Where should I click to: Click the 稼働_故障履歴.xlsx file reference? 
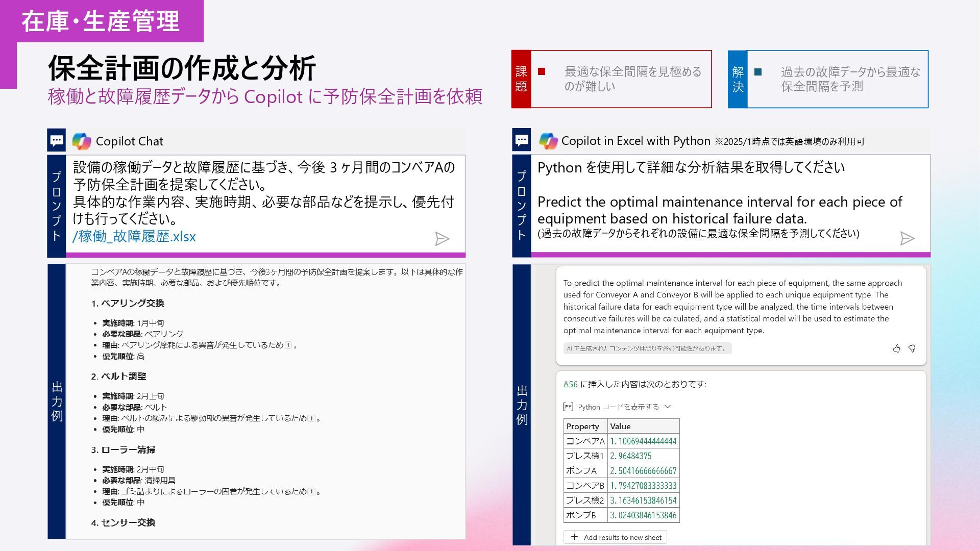click(134, 236)
